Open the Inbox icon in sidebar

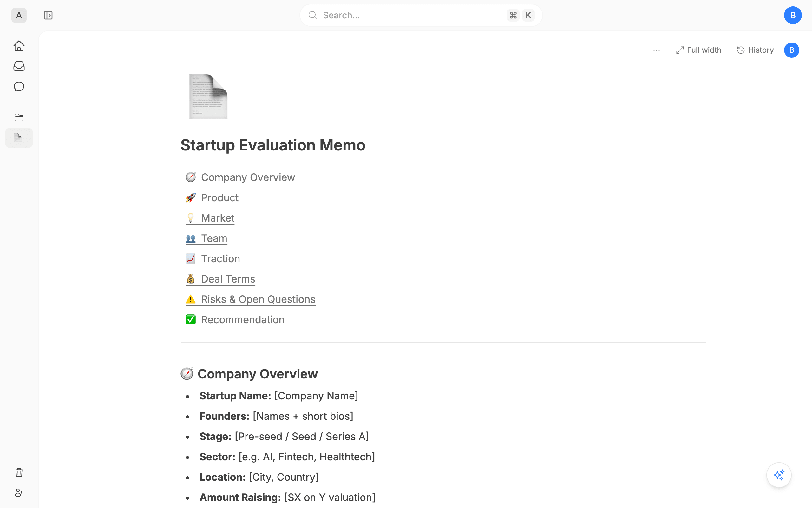point(19,66)
